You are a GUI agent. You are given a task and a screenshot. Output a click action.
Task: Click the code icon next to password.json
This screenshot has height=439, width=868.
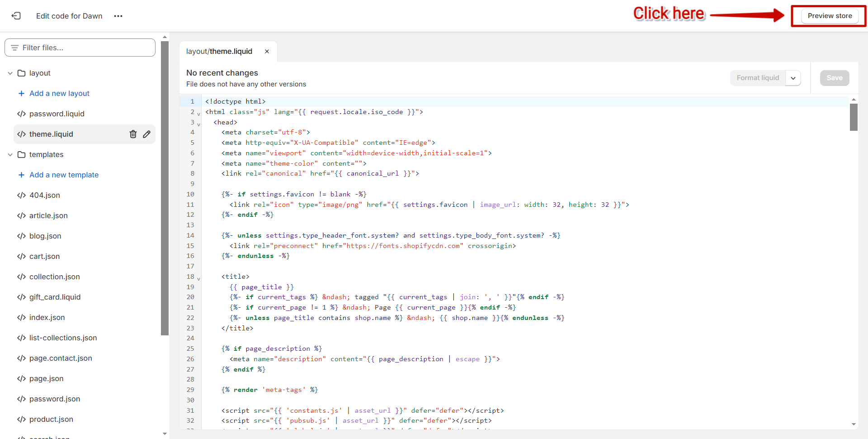coord(21,399)
